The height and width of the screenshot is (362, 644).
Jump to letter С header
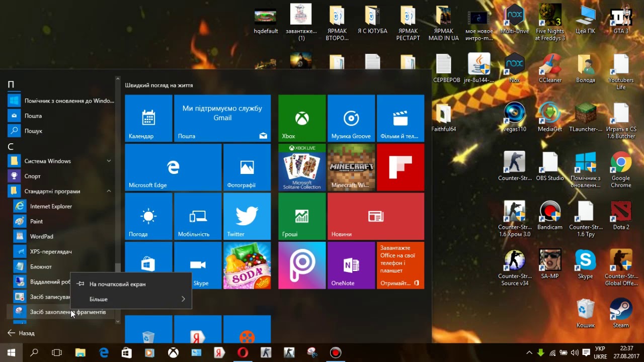11,146
